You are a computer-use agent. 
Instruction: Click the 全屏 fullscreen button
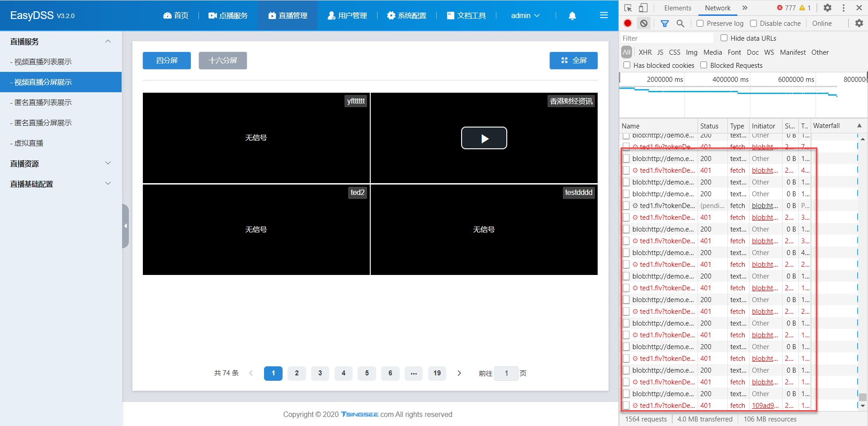click(x=573, y=60)
